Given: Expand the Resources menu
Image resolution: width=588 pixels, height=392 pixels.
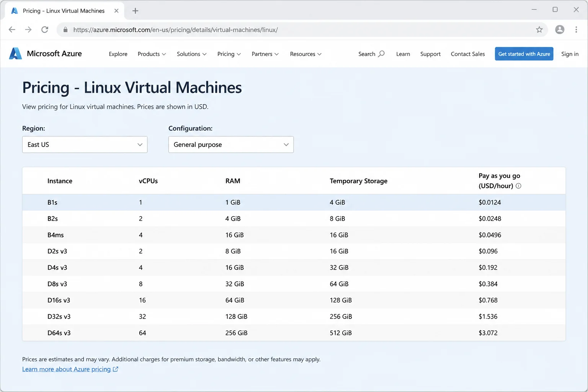Looking at the screenshot, I should [x=305, y=54].
